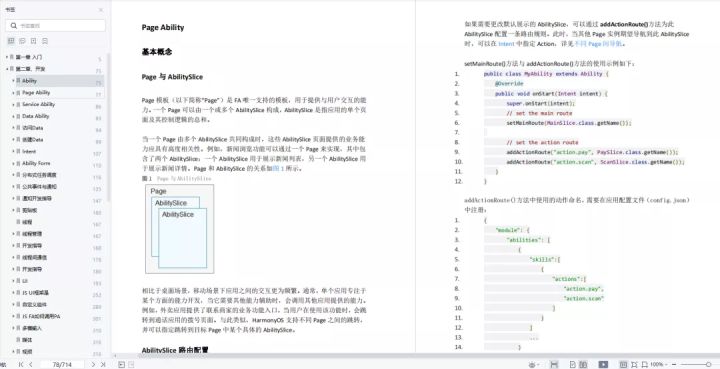Expand the Service Ability bookmark
The height and width of the screenshot is (369, 720).
(x=13, y=105)
